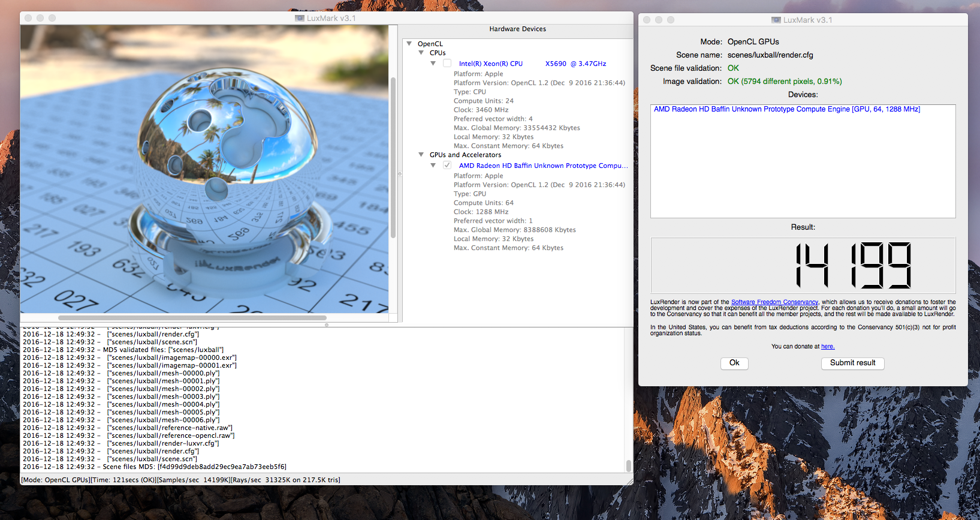Image resolution: width=980 pixels, height=520 pixels.
Task: Click the Image validation OK result text
Action: (785, 82)
